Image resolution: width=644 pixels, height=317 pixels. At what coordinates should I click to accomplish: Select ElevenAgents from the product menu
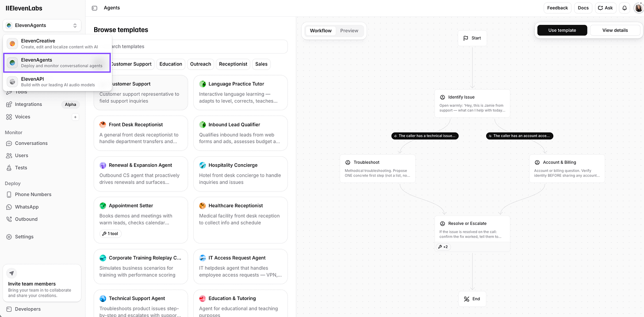click(x=57, y=63)
